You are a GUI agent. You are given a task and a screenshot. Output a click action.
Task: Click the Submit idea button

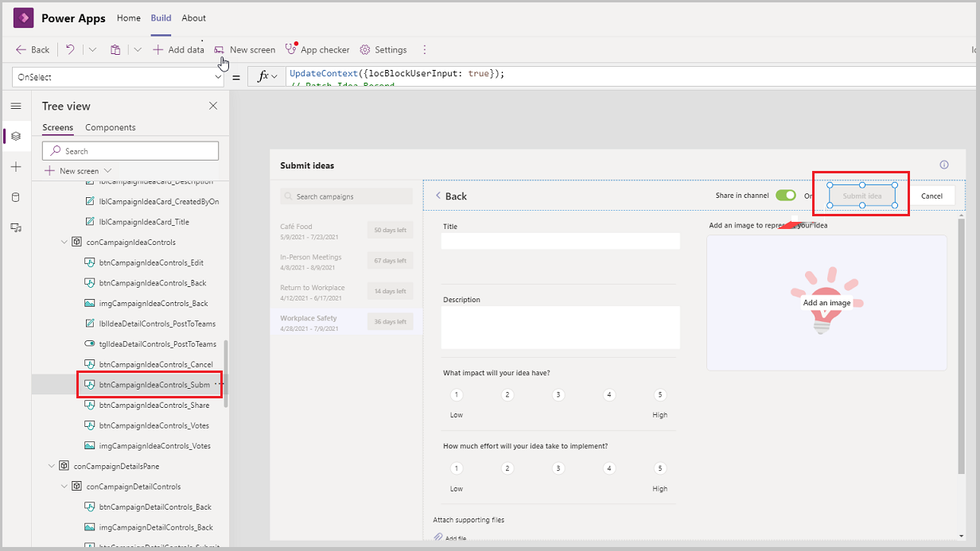pyautogui.click(x=862, y=196)
